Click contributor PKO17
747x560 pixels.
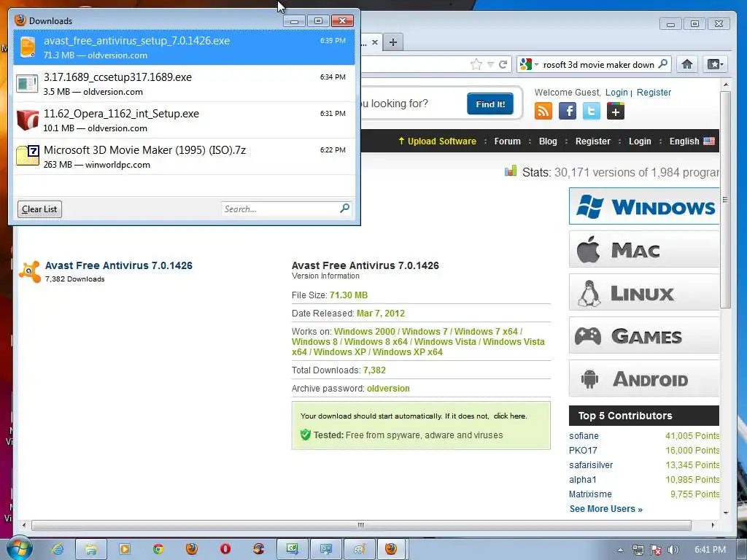(x=583, y=451)
